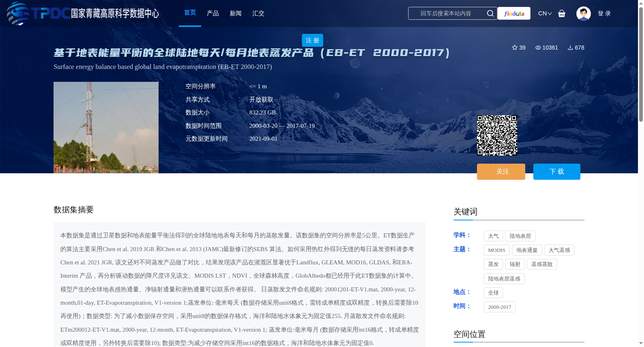Select the 2000-2017 time tag
Screen dimensions: 644x347
coord(500,307)
